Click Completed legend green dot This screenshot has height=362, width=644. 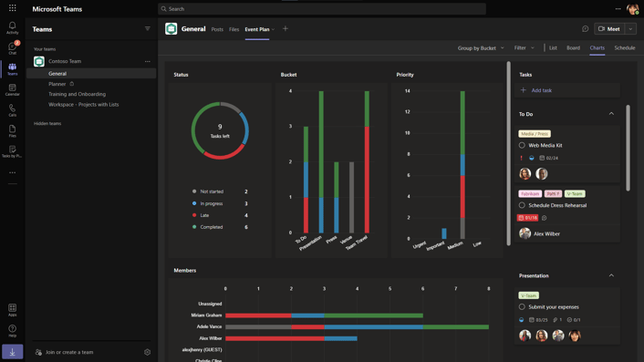[x=194, y=227]
